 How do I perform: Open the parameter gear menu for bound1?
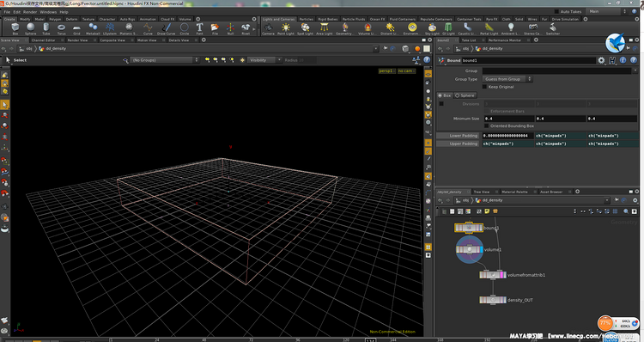point(601,60)
